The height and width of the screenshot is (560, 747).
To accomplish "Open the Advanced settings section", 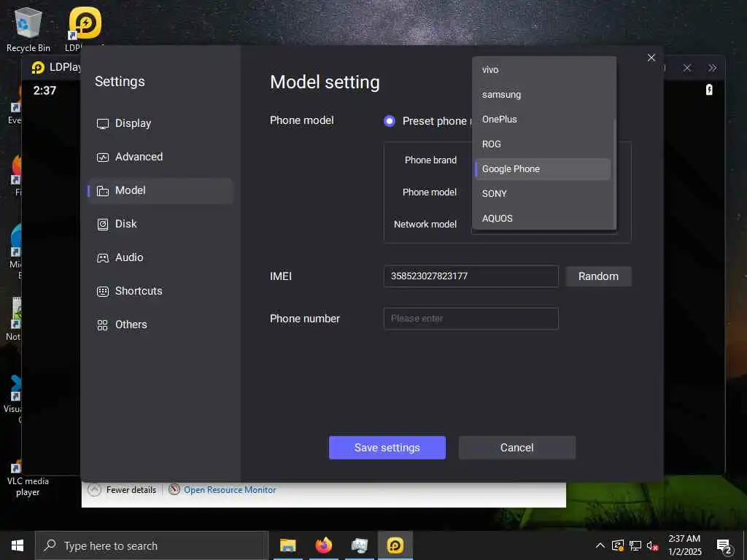I will 160,157.
